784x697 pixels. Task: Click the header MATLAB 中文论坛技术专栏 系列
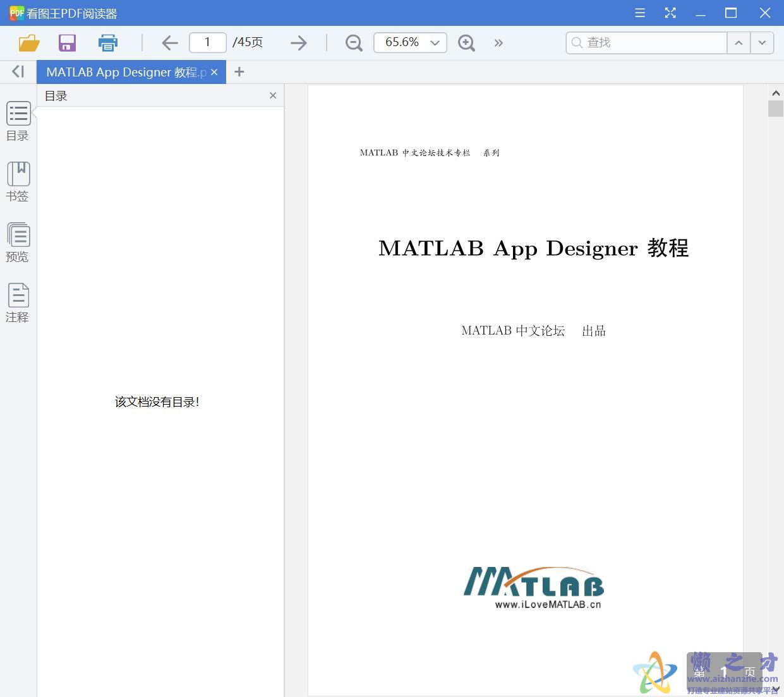click(430, 153)
